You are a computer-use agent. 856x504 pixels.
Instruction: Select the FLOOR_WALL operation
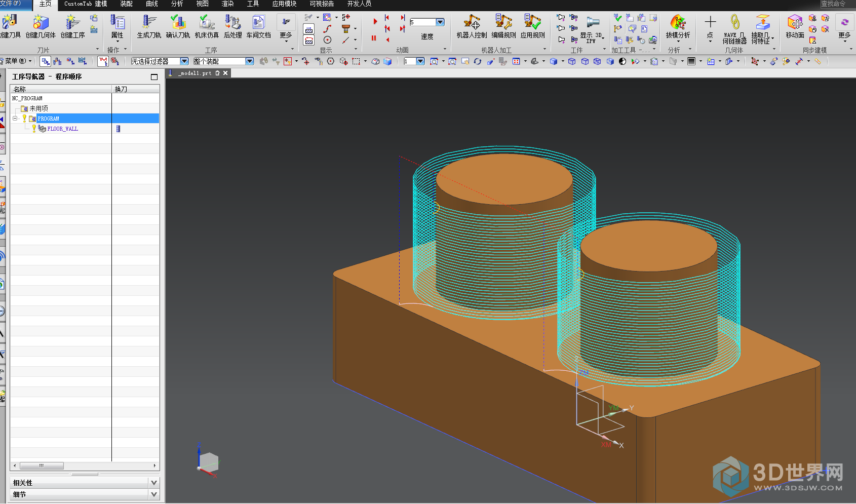(62, 129)
